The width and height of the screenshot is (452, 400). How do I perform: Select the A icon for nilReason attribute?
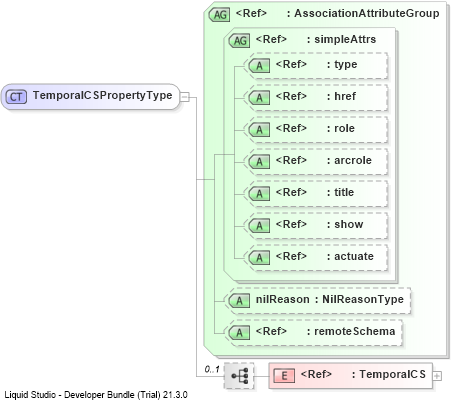[x=239, y=301]
